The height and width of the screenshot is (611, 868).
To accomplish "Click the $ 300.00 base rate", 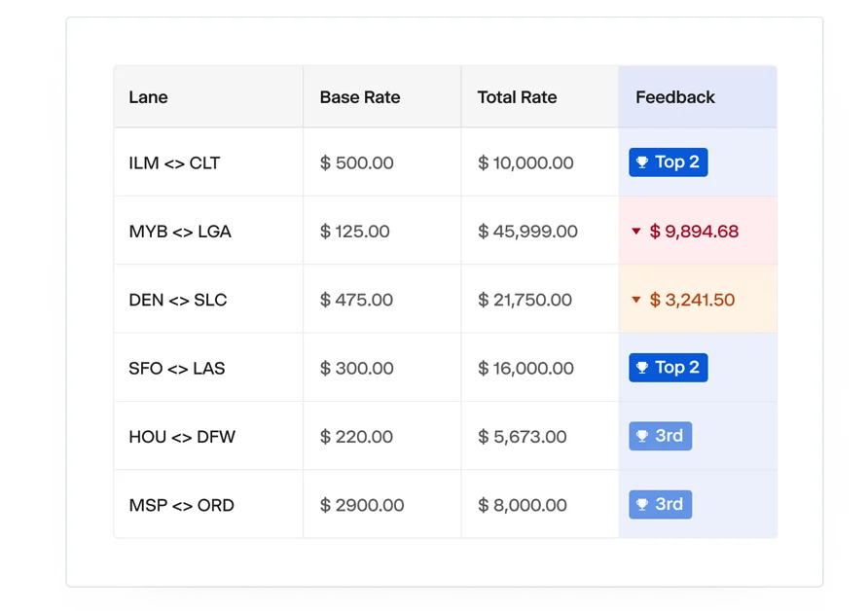I will (x=356, y=369).
